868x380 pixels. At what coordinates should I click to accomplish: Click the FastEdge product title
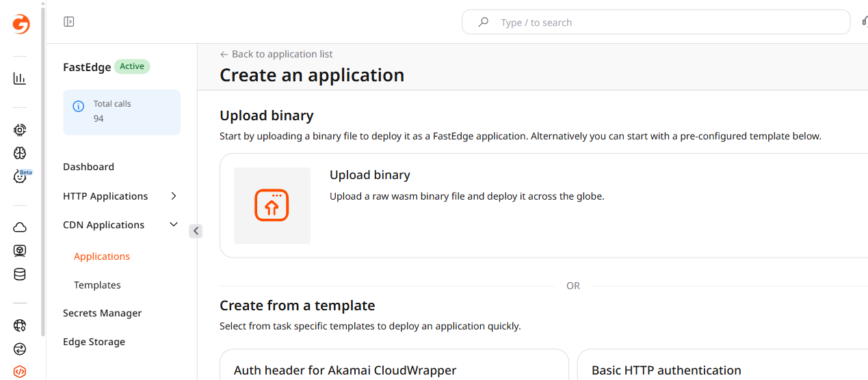point(87,67)
